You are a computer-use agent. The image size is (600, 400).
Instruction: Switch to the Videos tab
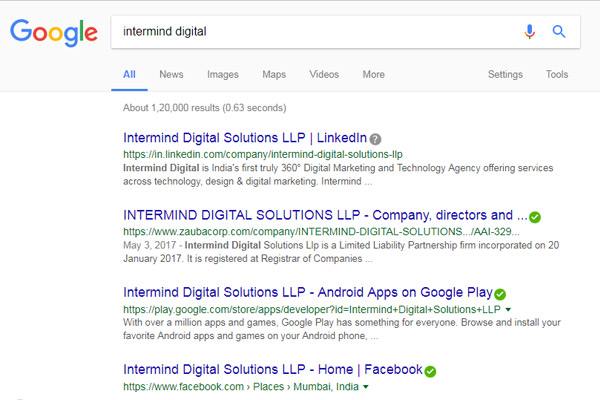coord(324,74)
